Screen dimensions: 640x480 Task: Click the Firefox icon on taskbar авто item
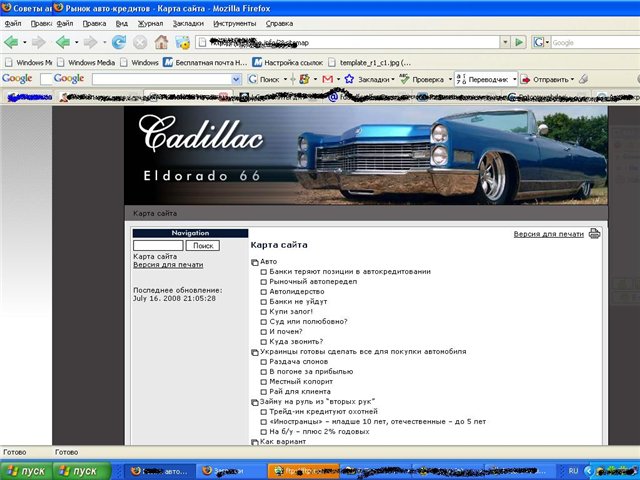[136, 471]
